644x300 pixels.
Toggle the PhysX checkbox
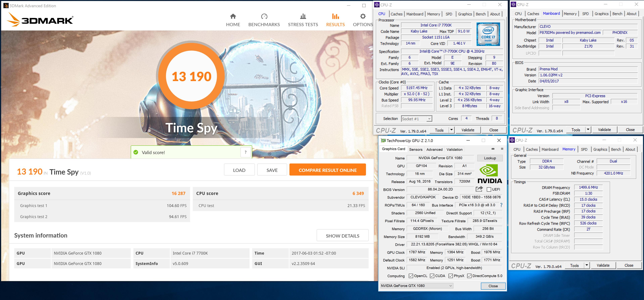tap(451, 276)
